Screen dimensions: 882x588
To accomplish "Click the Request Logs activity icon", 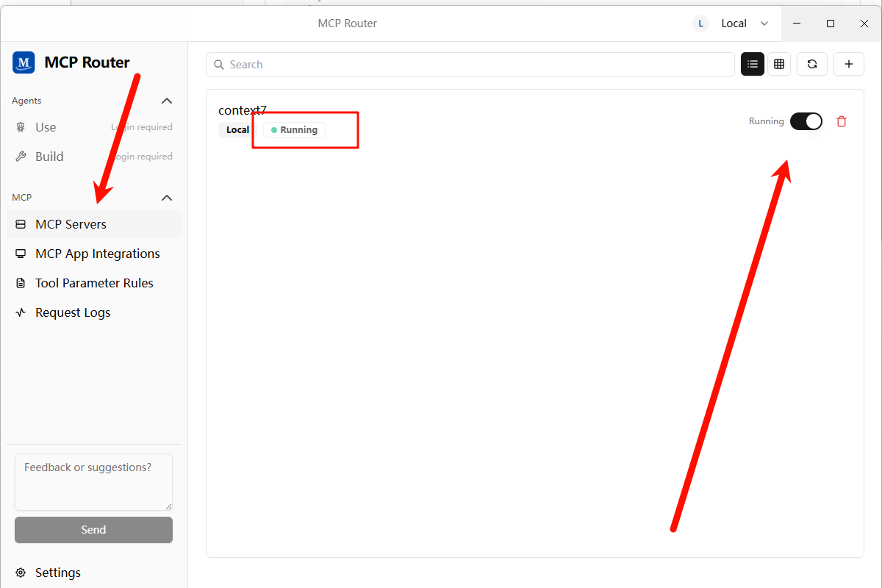I will [21, 312].
